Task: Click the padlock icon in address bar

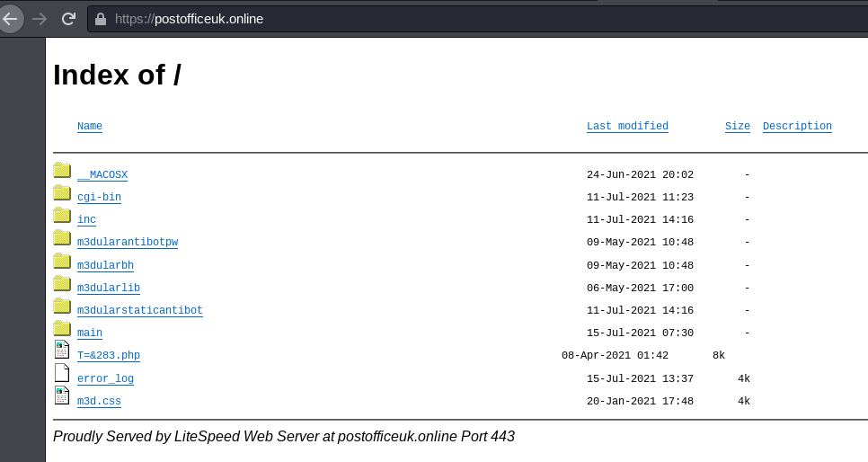Action: click(x=100, y=19)
